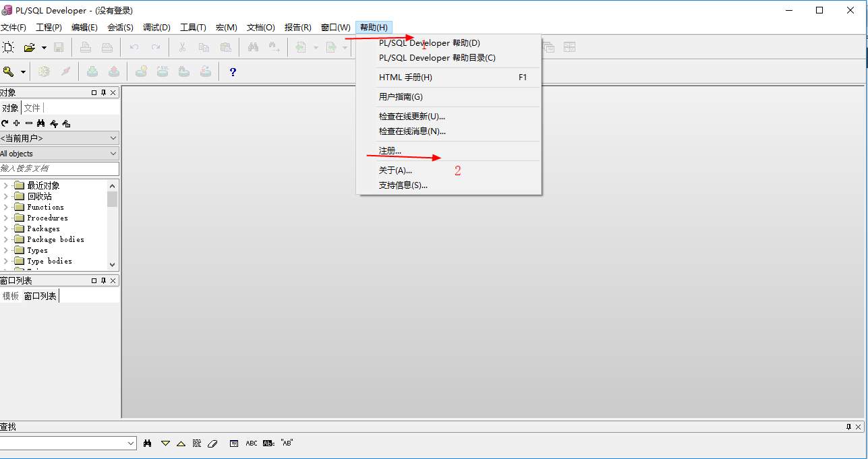Open the dropdown arrow beside Open folder icon
The width and height of the screenshot is (868, 459).
click(44, 48)
